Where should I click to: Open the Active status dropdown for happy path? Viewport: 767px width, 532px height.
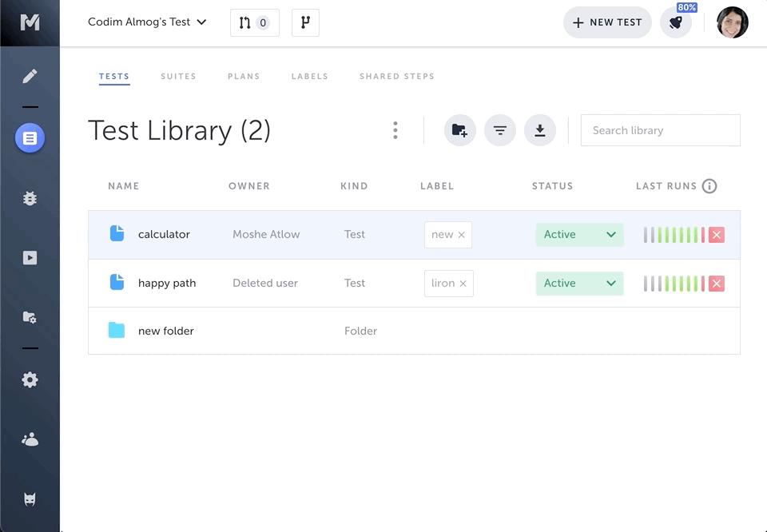[579, 284]
